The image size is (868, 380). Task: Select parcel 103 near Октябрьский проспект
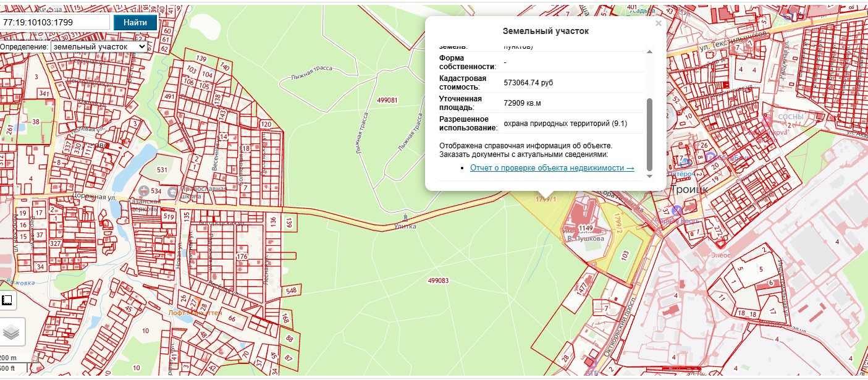pos(625,253)
